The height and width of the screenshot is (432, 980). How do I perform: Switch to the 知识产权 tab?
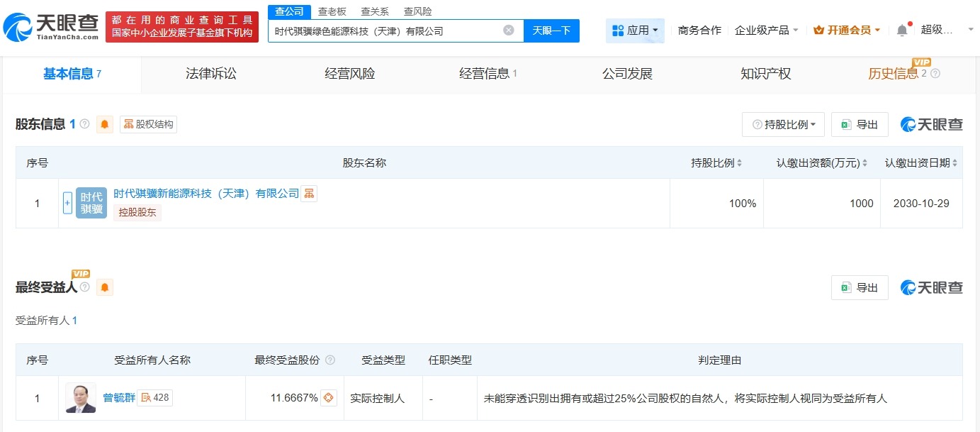[x=765, y=73]
